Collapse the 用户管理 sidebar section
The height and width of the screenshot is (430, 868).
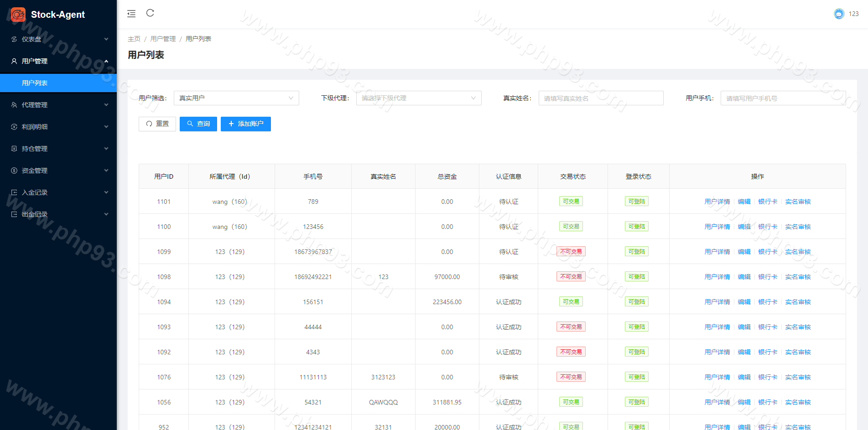(x=58, y=61)
